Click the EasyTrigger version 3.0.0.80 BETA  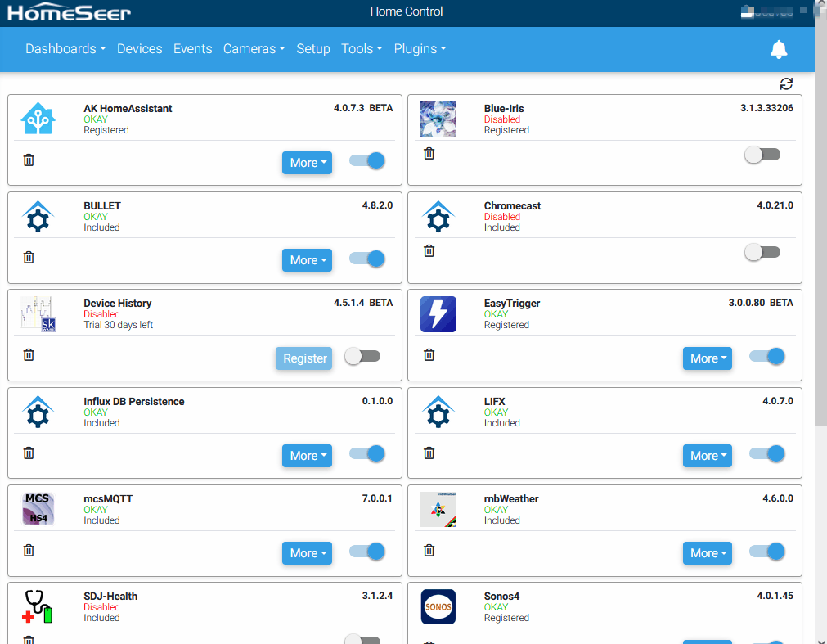(x=761, y=303)
